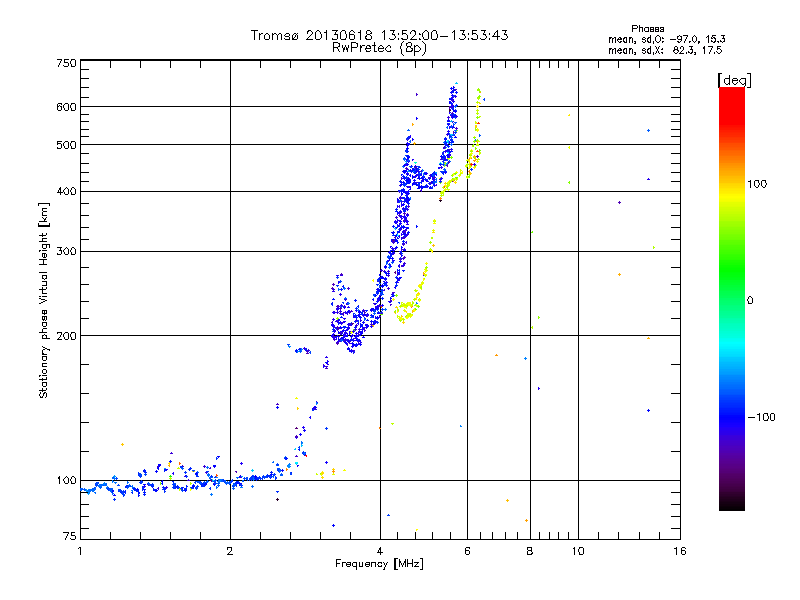Click the x-axis tick label '1'
Viewport: 800px width, 600px height.
(80, 551)
